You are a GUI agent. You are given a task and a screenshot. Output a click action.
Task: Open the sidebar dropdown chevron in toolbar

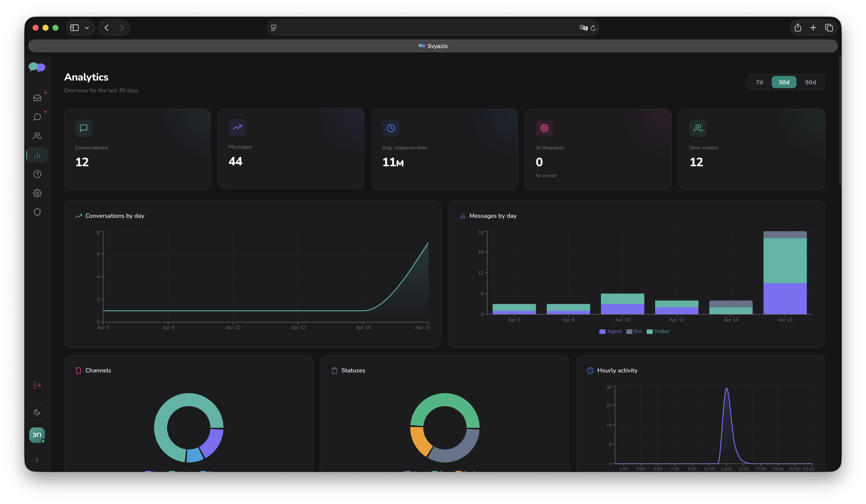[x=87, y=28]
